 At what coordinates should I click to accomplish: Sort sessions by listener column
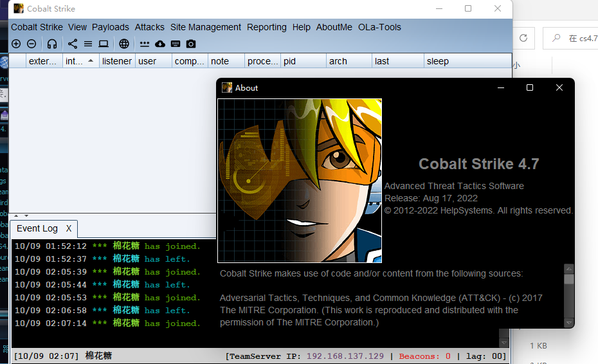pyautogui.click(x=117, y=61)
